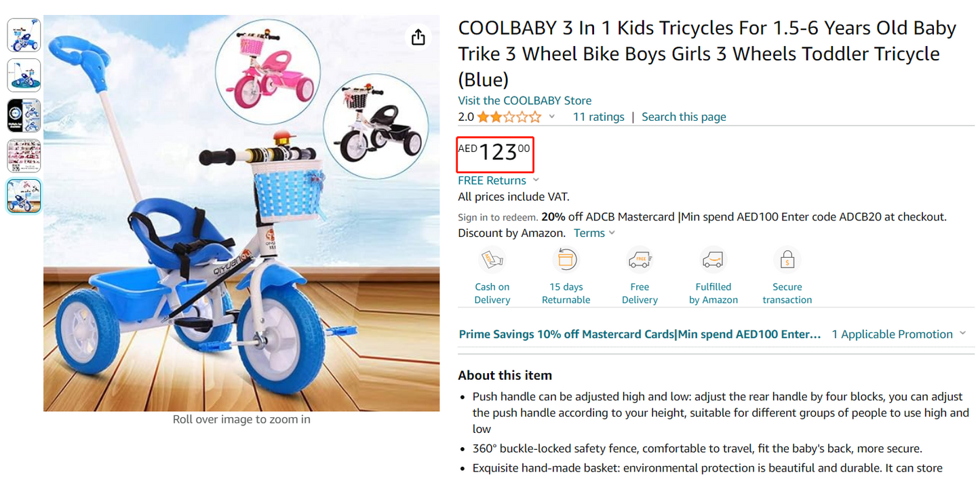Open the 11 ratings link
980x479 pixels.
[x=598, y=116]
